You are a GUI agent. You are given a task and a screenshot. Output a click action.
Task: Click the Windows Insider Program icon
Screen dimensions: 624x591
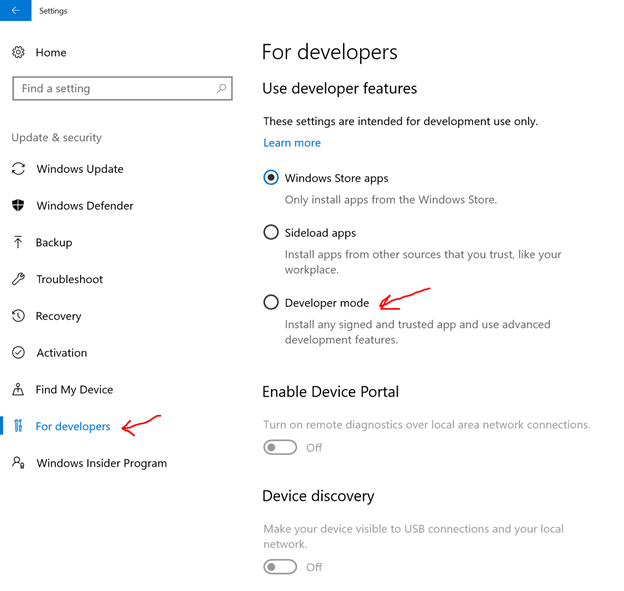point(18,462)
